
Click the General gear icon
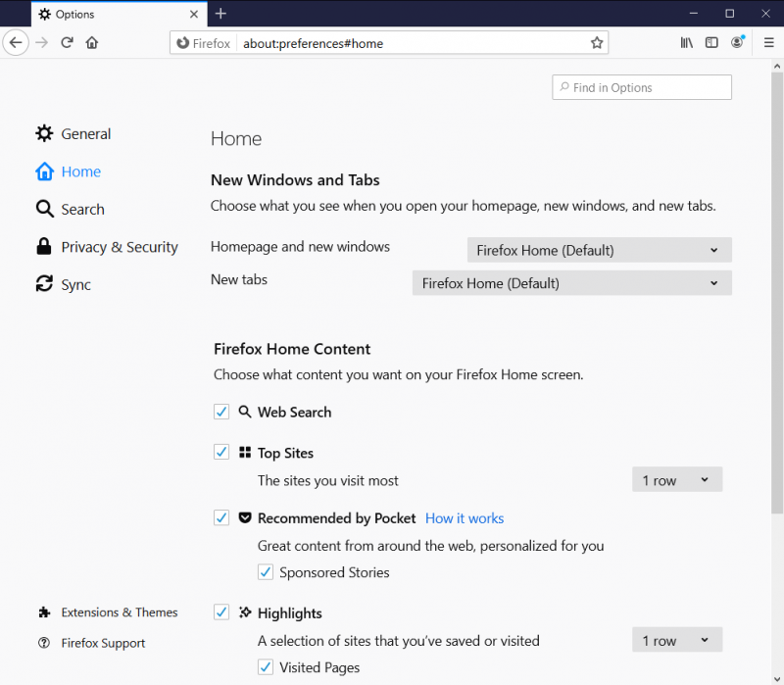[x=44, y=133]
